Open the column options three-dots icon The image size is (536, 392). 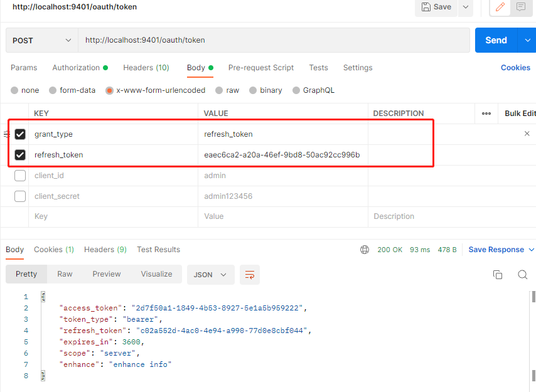(x=486, y=114)
